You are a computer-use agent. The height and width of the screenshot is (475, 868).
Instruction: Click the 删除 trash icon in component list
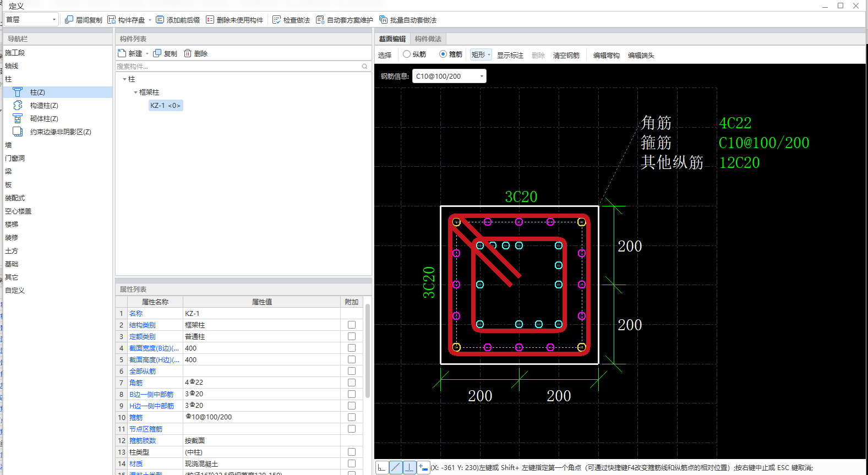pyautogui.click(x=188, y=53)
